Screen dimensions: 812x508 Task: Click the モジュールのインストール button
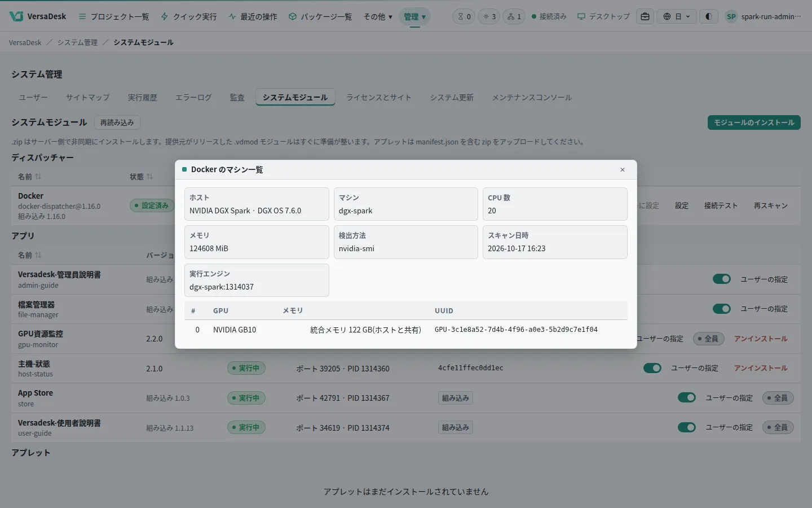(754, 122)
